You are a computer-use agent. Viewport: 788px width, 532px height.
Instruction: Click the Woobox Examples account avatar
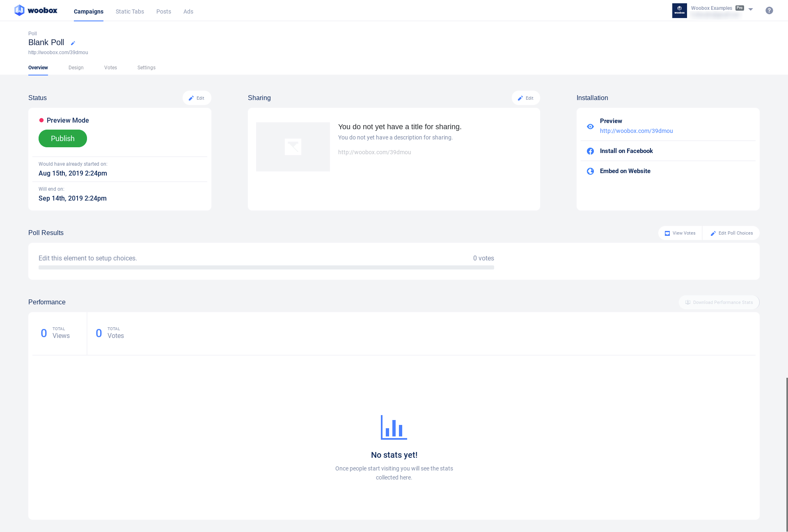point(679,11)
